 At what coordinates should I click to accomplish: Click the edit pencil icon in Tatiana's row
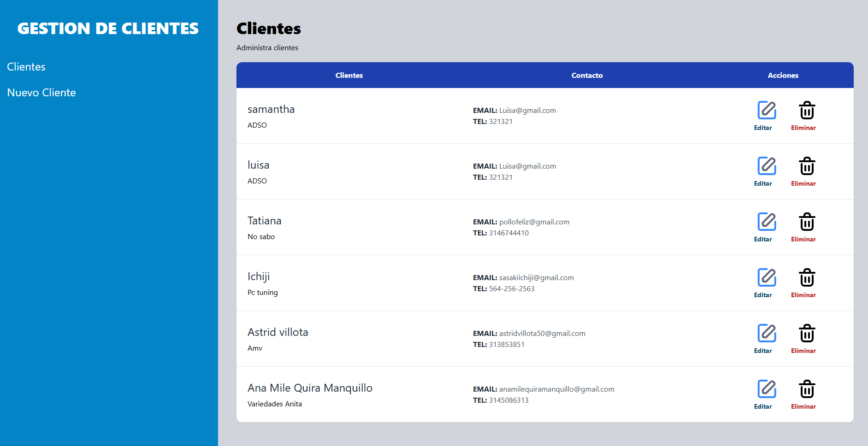[x=767, y=222]
